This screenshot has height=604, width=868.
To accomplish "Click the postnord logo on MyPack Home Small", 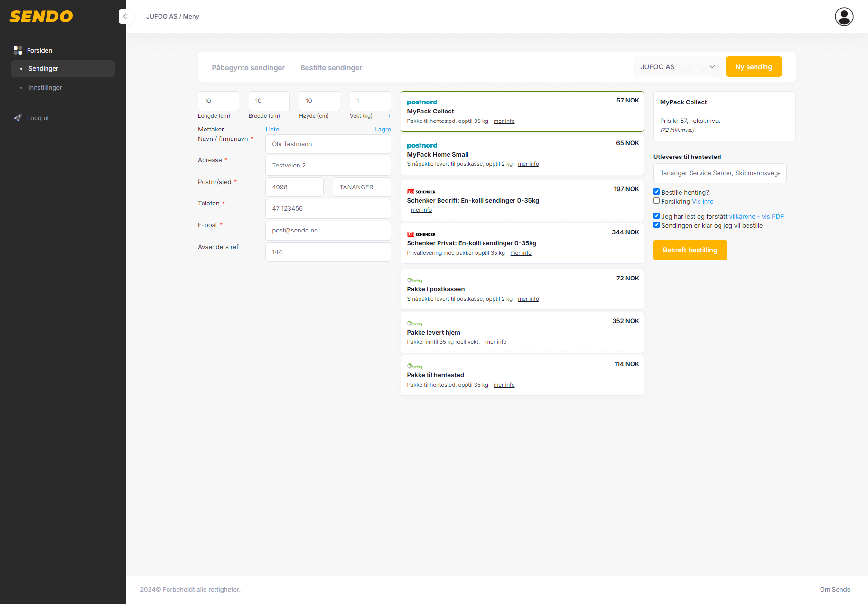I will pyautogui.click(x=422, y=145).
